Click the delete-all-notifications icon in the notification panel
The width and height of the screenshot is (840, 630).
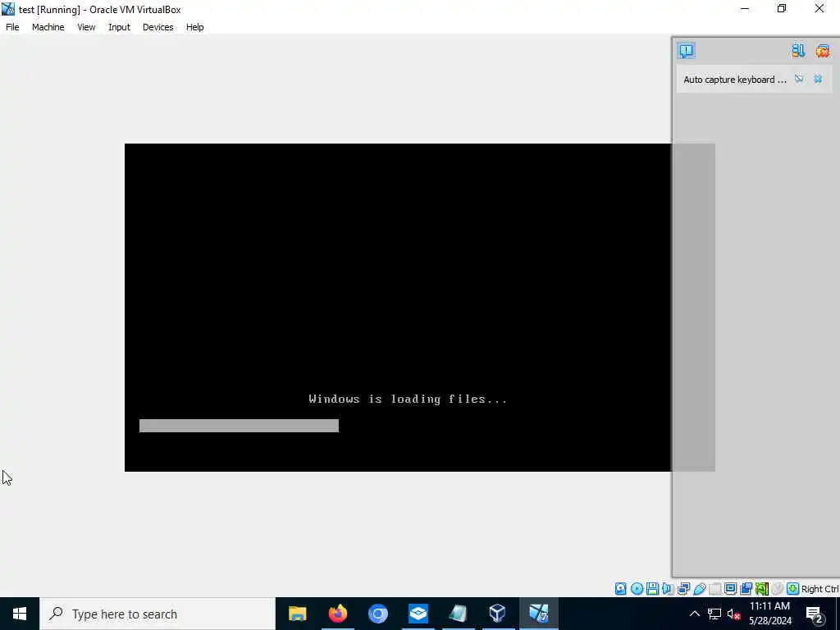pyautogui.click(x=822, y=50)
